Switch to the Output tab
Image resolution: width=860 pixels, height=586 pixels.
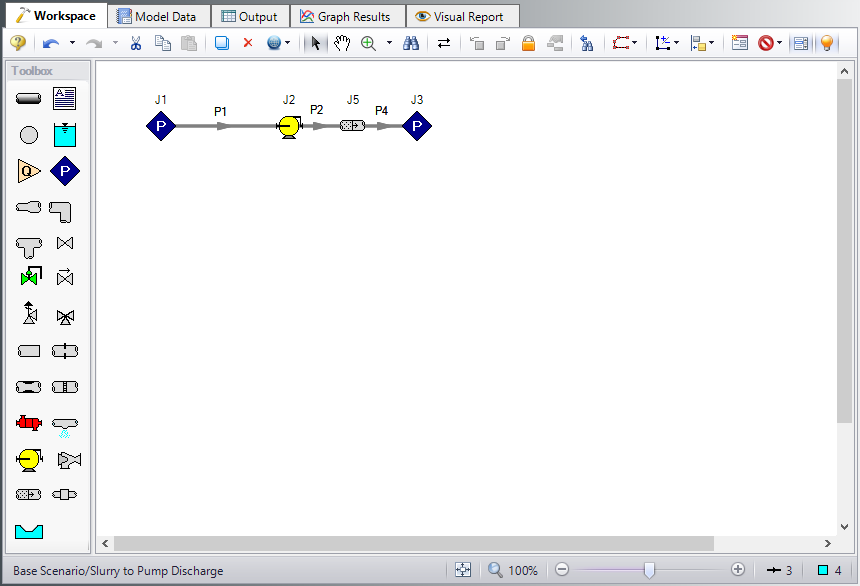pos(250,15)
